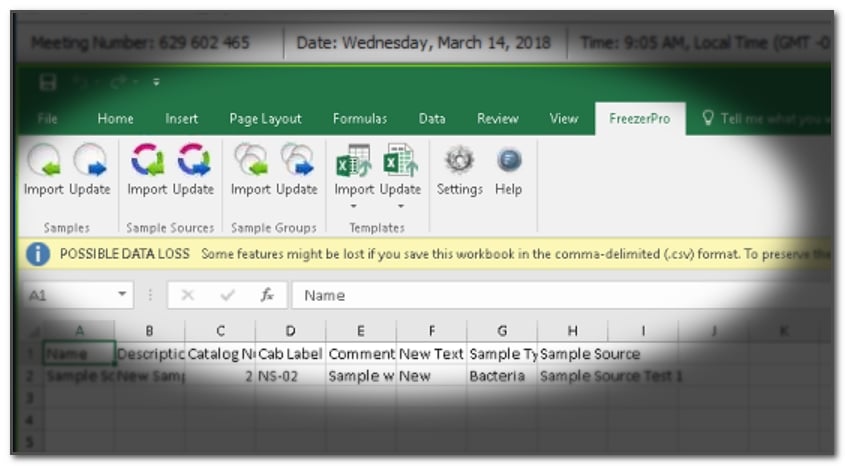Select the FreezerPro tab
Image resolution: width=845 pixels, height=466 pixels.
(640, 119)
